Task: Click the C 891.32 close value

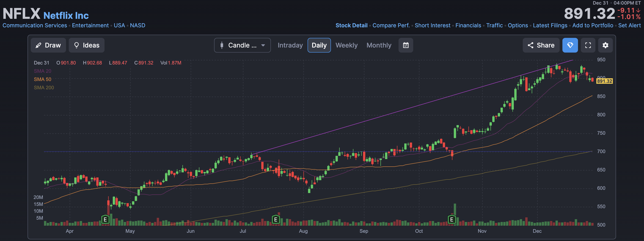Action: (x=144, y=63)
